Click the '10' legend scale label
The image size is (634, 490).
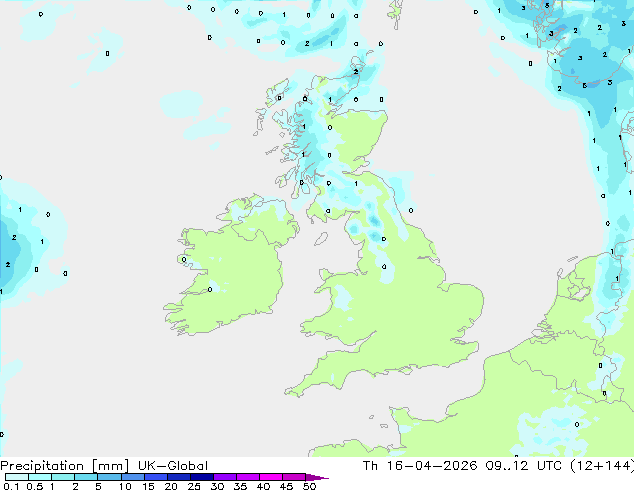click(125, 486)
